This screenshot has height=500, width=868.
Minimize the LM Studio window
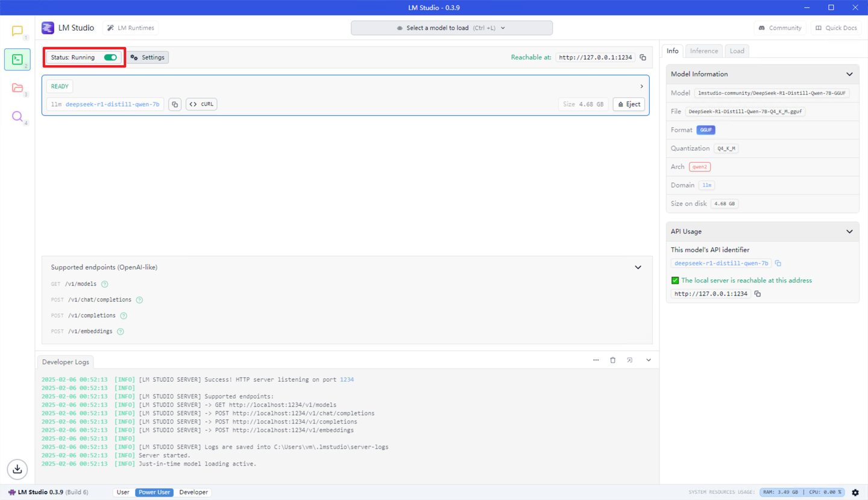(x=807, y=8)
